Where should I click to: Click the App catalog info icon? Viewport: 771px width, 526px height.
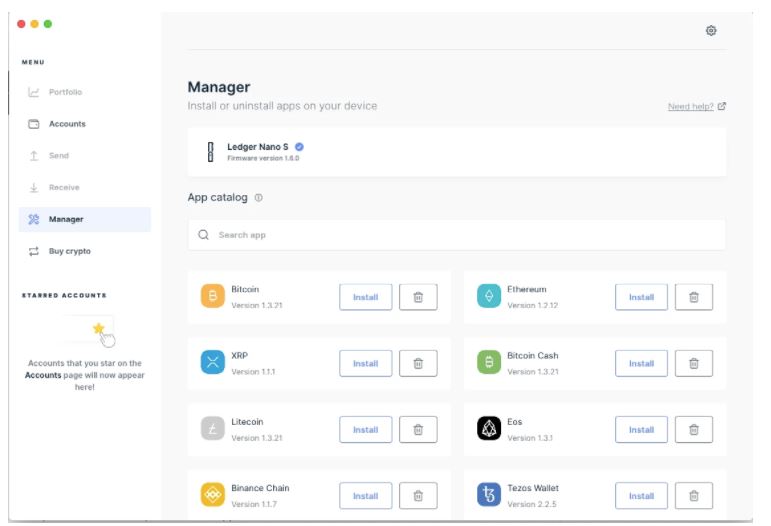(258, 198)
